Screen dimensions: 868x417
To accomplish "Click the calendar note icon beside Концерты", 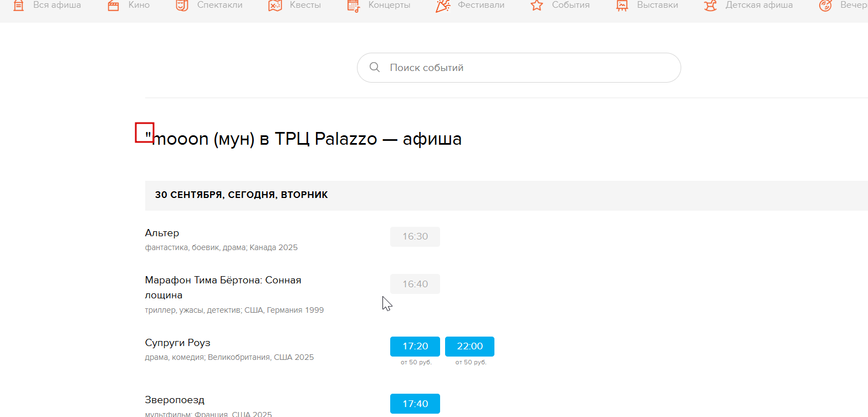I will pyautogui.click(x=354, y=6).
